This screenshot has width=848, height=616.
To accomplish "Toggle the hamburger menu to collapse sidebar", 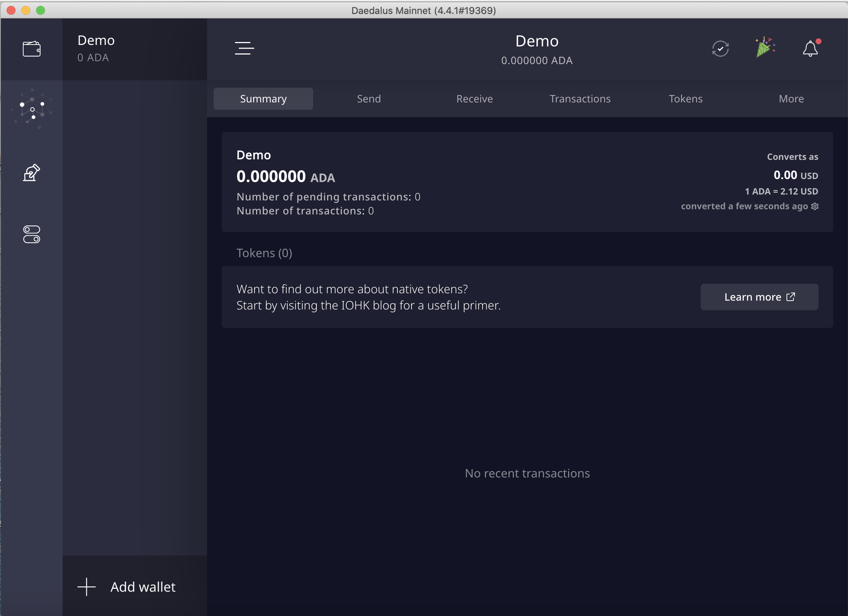I will (x=244, y=48).
